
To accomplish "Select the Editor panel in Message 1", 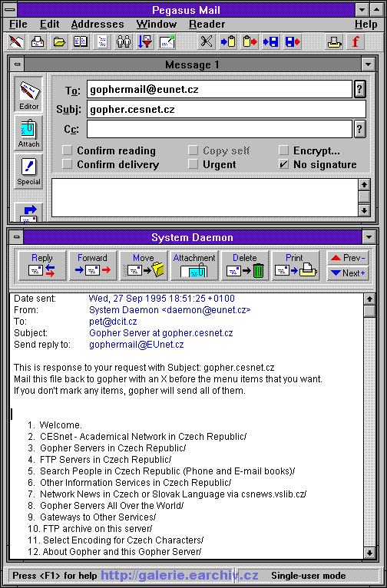I will pyautogui.click(x=29, y=94).
